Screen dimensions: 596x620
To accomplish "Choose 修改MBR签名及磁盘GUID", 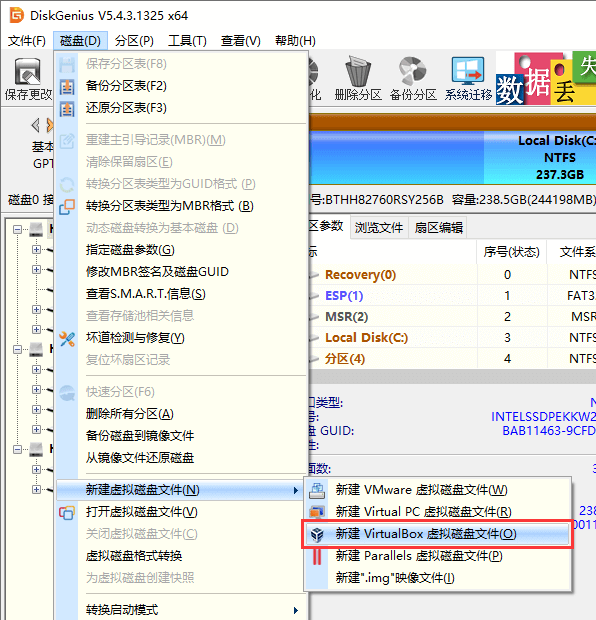I will pos(182,272).
